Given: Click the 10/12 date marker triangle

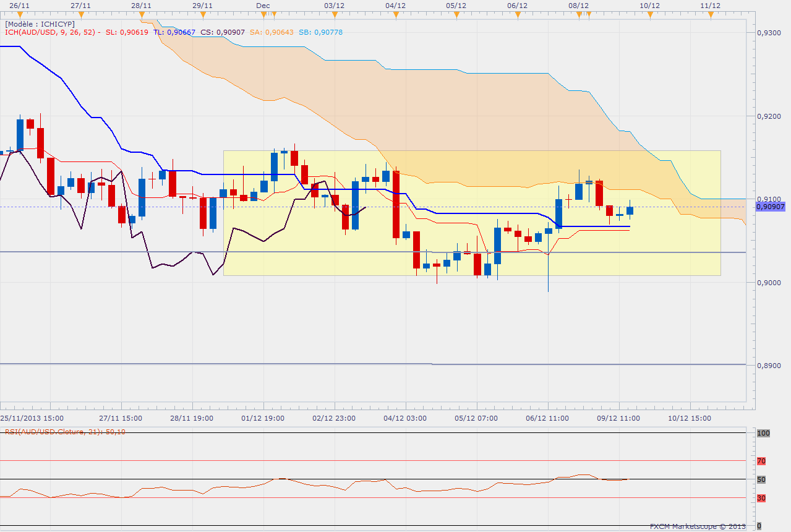Looking at the screenshot, I should [650, 14].
